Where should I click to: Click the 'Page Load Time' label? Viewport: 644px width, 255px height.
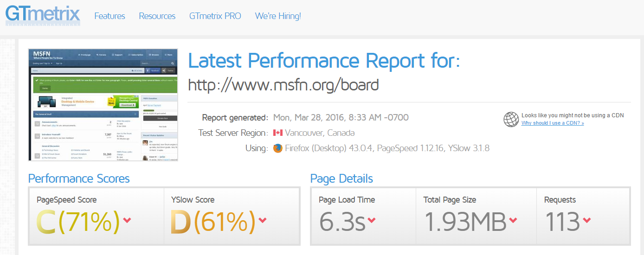coord(347,200)
